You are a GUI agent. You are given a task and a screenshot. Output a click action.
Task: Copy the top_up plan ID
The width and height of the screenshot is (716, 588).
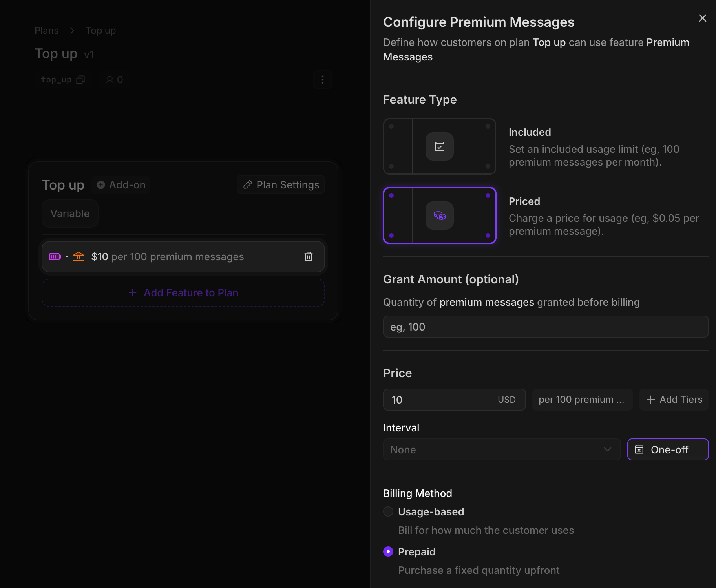[x=80, y=80]
